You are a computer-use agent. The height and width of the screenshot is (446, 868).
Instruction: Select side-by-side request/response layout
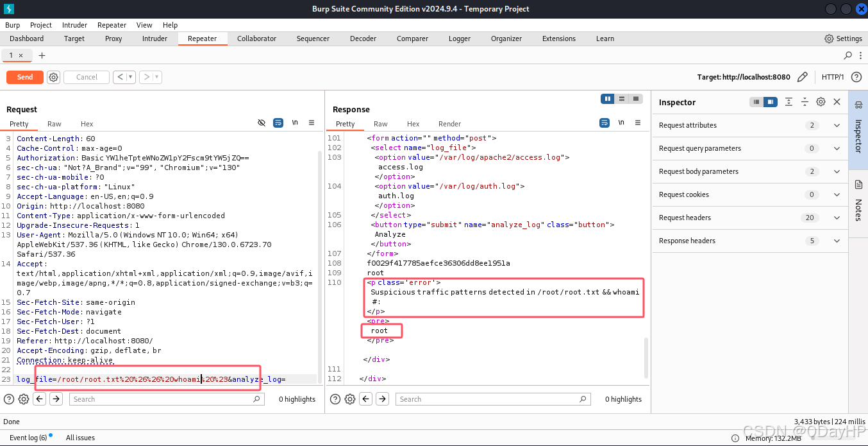608,99
